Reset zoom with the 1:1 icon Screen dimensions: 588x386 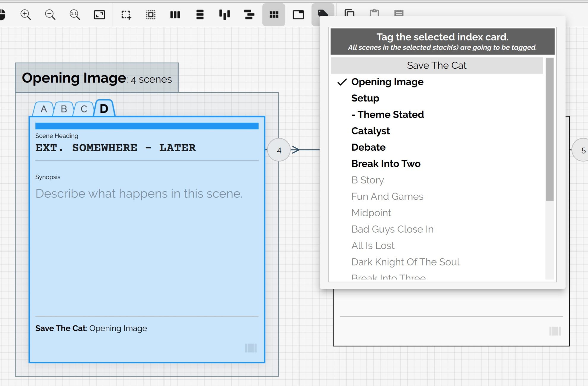[75, 15]
